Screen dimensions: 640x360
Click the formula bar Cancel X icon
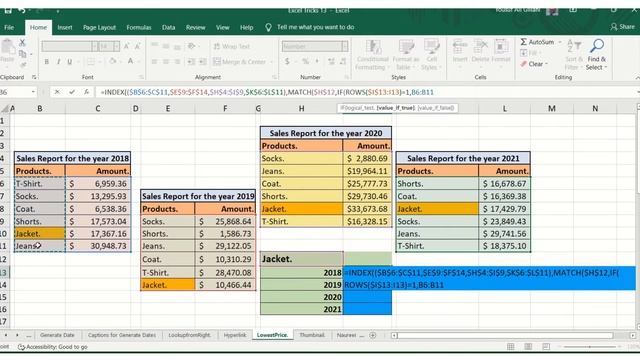coord(57,92)
